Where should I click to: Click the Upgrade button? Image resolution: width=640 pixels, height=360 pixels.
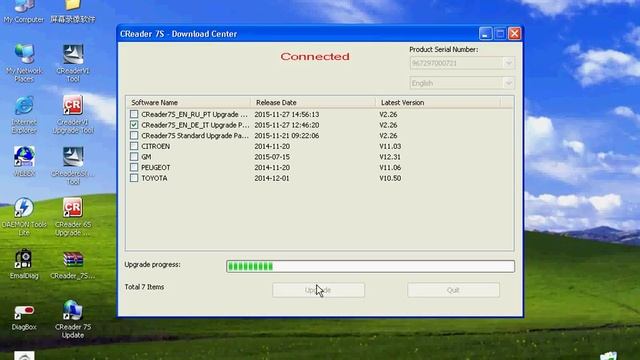pyautogui.click(x=318, y=290)
